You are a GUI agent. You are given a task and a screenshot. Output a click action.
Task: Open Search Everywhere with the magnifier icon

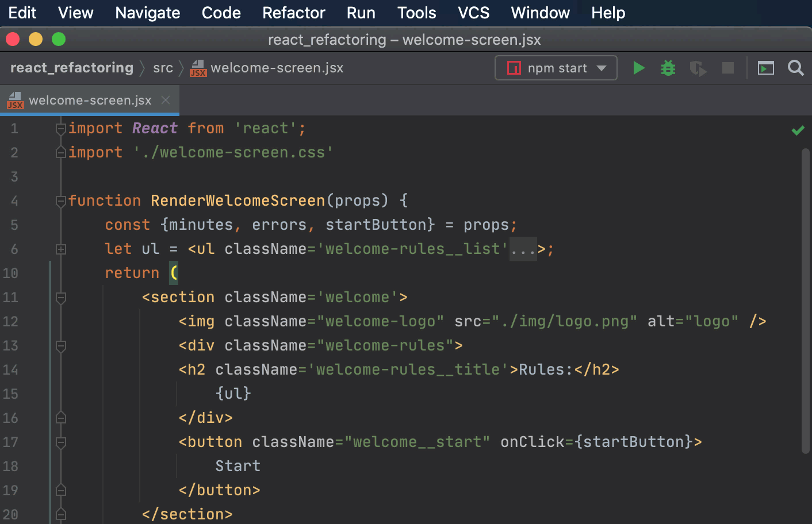(796, 68)
